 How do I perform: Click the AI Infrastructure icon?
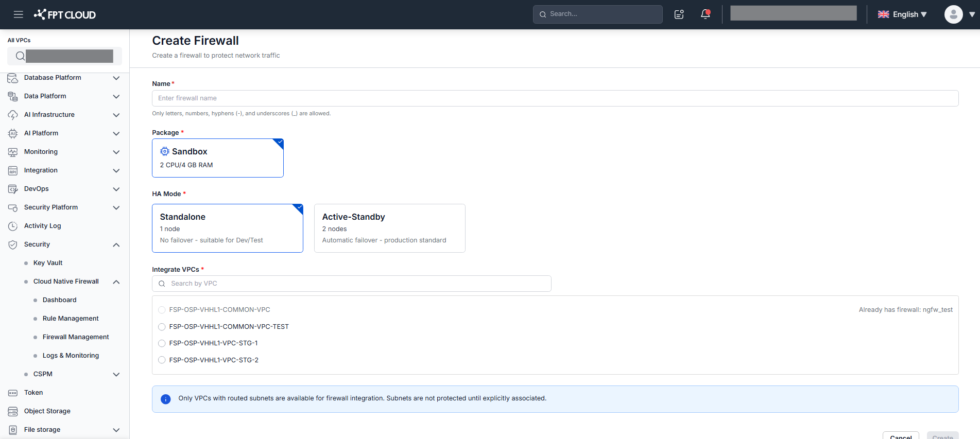pyautogui.click(x=13, y=115)
